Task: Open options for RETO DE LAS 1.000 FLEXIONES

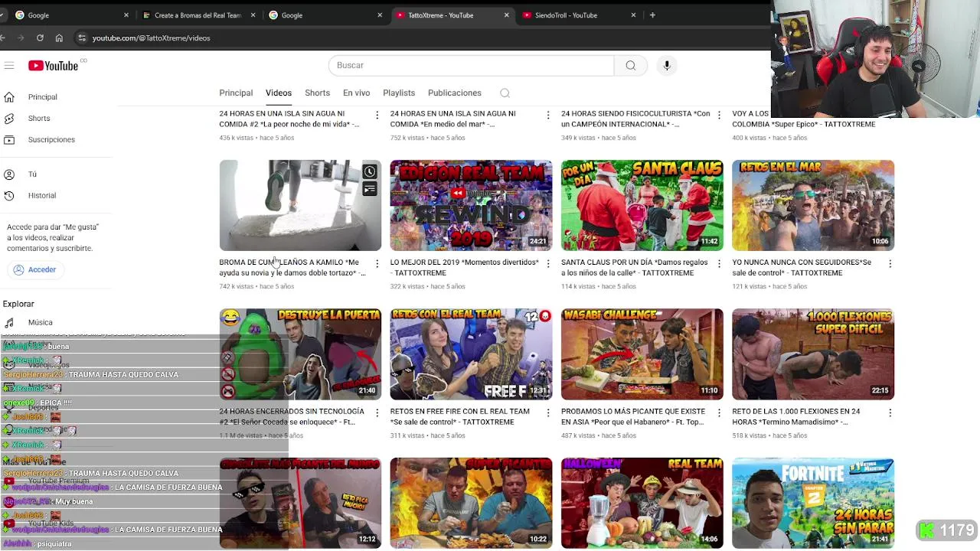Action: coord(890,412)
